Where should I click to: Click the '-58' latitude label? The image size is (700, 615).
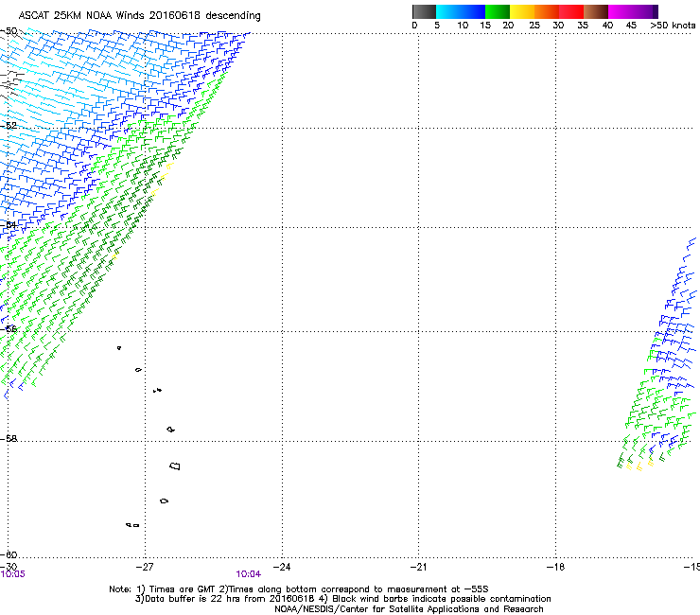(9, 439)
